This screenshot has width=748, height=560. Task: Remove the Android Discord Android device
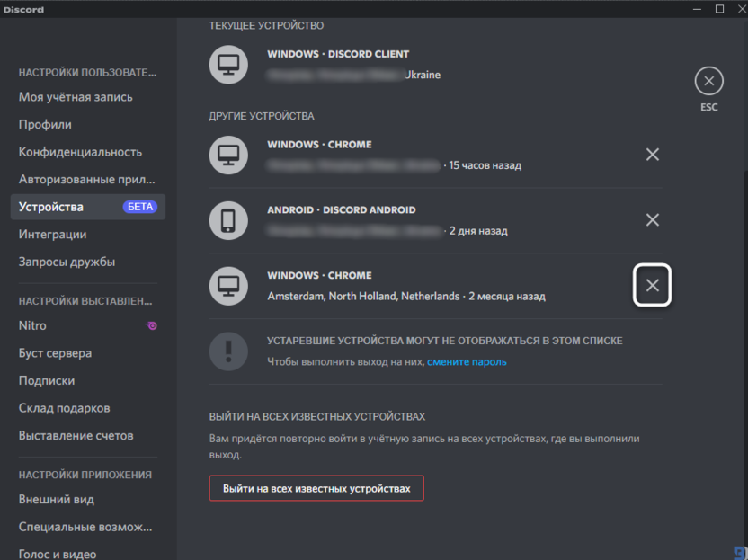(x=652, y=220)
